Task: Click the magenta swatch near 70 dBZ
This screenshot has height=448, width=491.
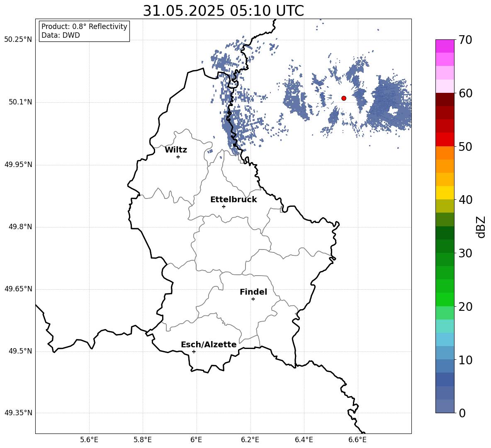Action: pyautogui.click(x=445, y=46)
